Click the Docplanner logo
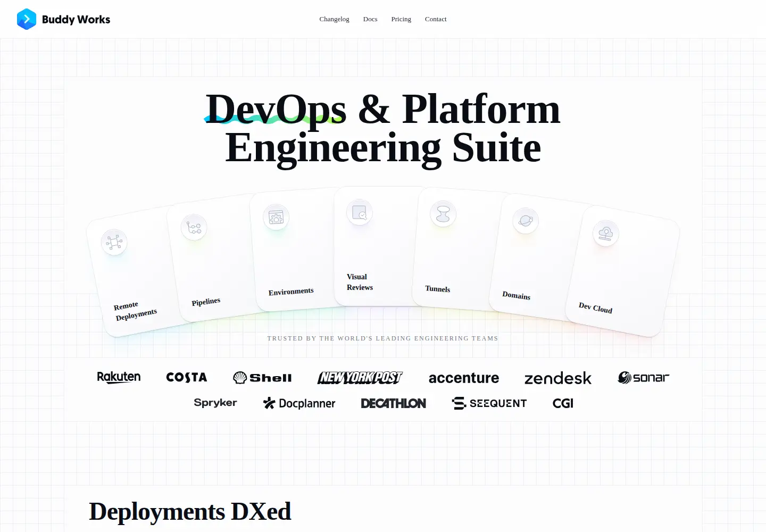 299,403
